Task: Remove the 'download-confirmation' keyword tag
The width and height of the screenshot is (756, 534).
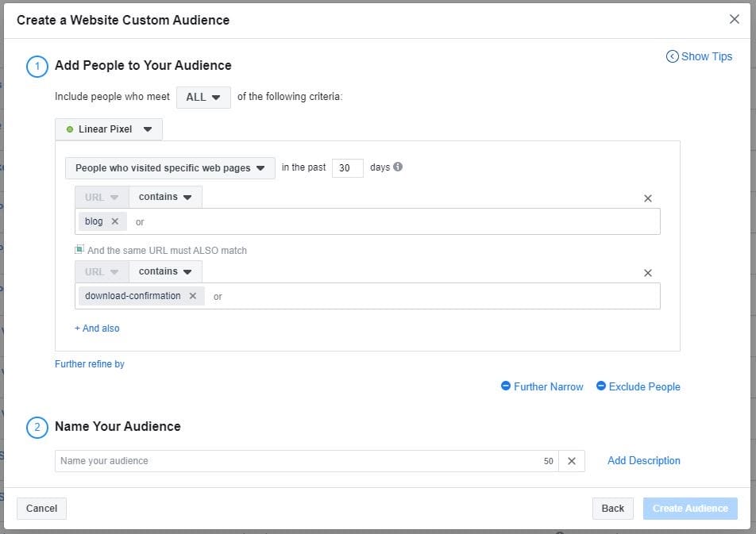Action: point(193,296)
